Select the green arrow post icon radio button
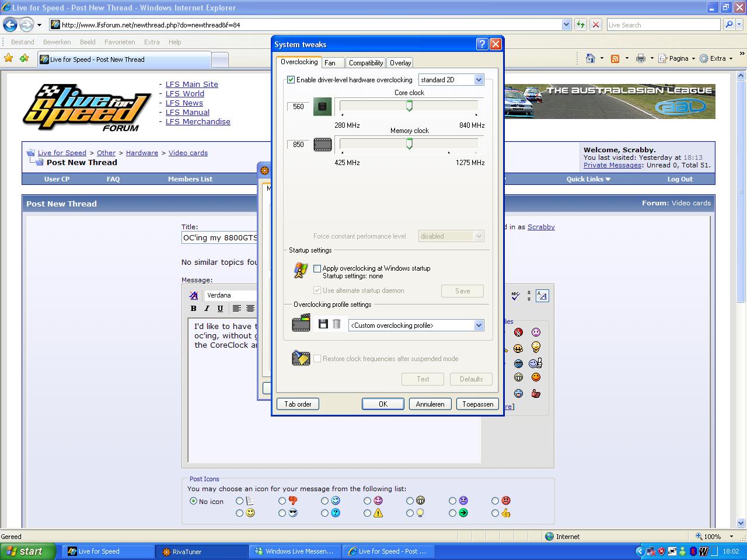This screenshot has height=560, width=747. (452, 513)
